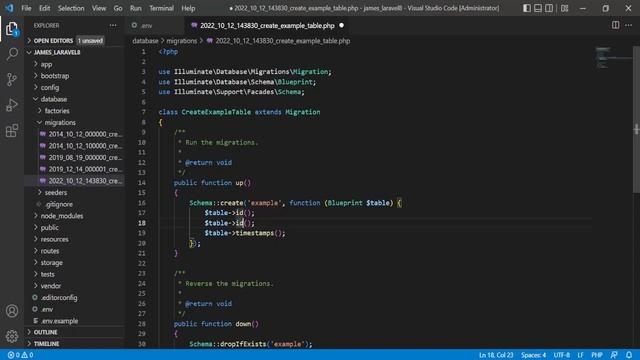Screen dimensions: 640x360
Task: Expand the storage folder
Action: pos(75,262)
